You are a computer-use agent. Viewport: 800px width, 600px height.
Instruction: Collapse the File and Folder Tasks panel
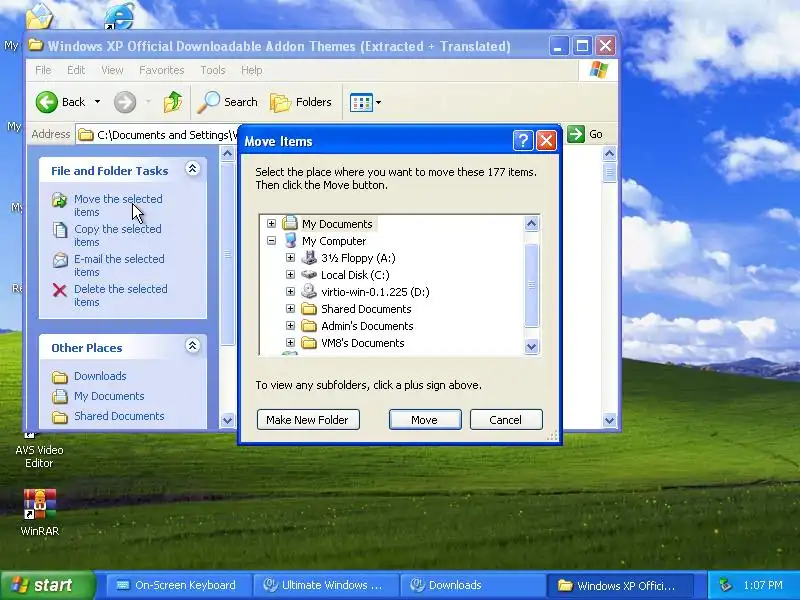coord(192,169)
